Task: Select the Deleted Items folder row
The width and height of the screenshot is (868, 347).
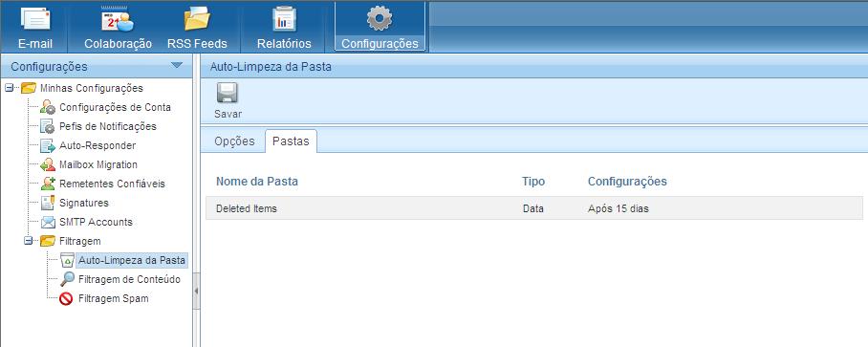Action: (x=533, y=208)
